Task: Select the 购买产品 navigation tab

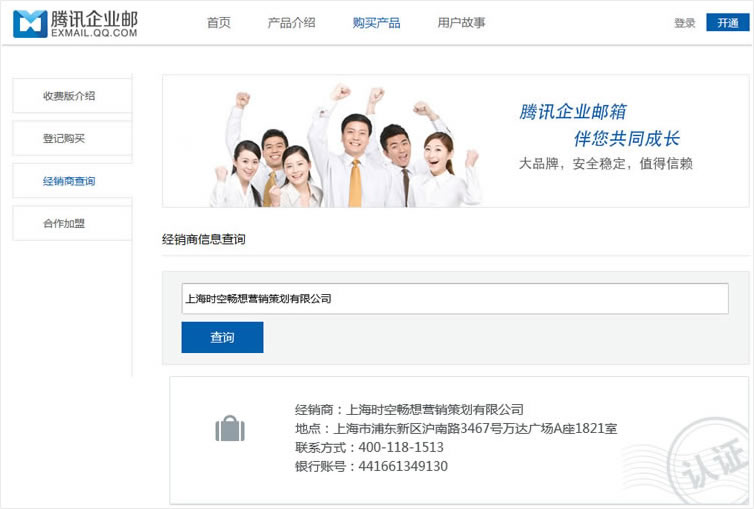Action: coord(377,23)
